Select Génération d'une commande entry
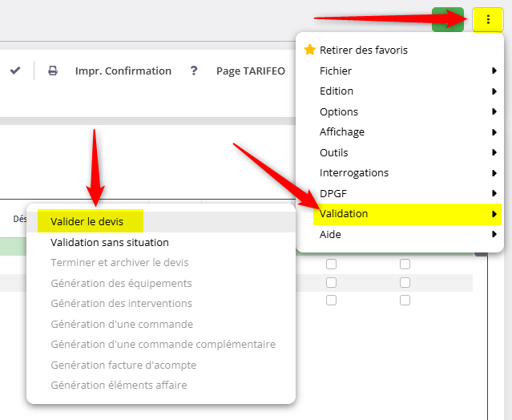This screenshot has height=420, width=512. pos(161,324)
